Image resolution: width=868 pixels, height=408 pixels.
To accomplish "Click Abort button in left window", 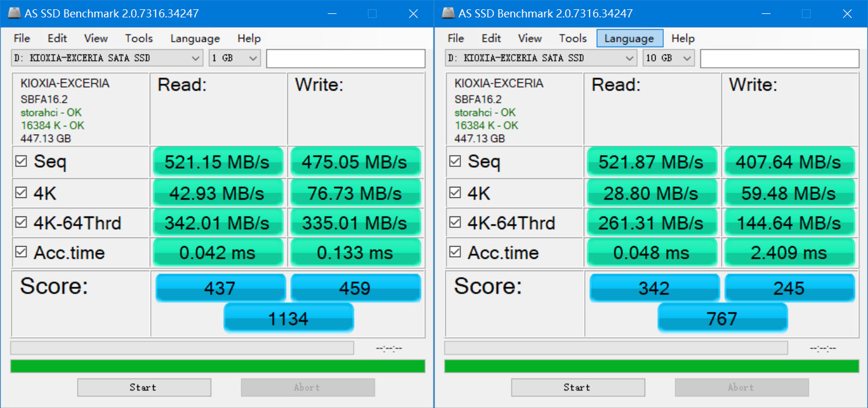I will [x=308, y=387].
